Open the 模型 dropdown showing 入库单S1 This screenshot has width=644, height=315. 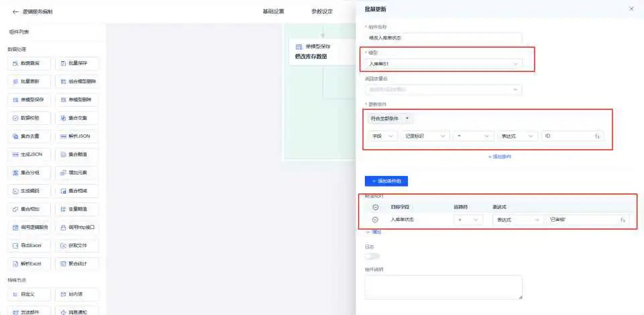tap(443, 63)
